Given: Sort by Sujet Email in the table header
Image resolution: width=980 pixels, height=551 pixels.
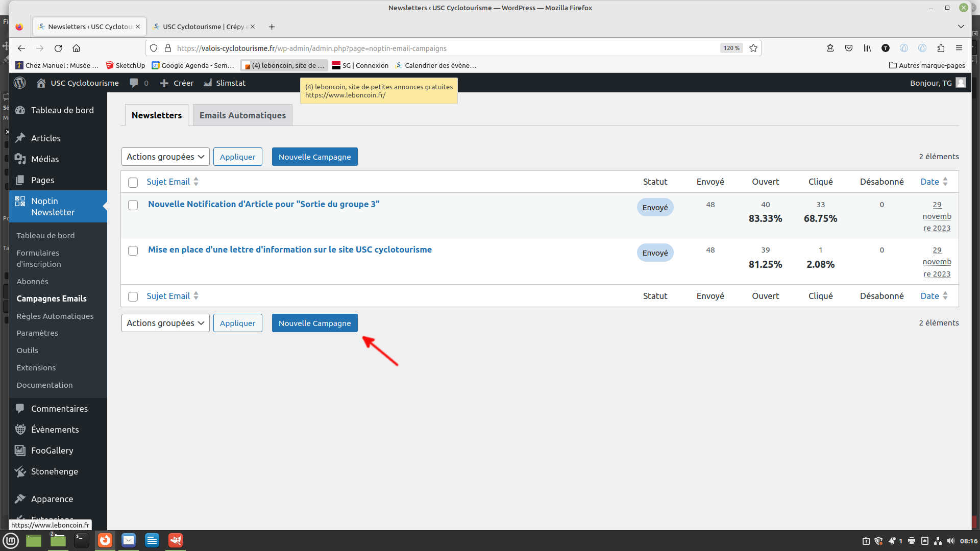Looking at the screenshot, I should pos(173,182).
